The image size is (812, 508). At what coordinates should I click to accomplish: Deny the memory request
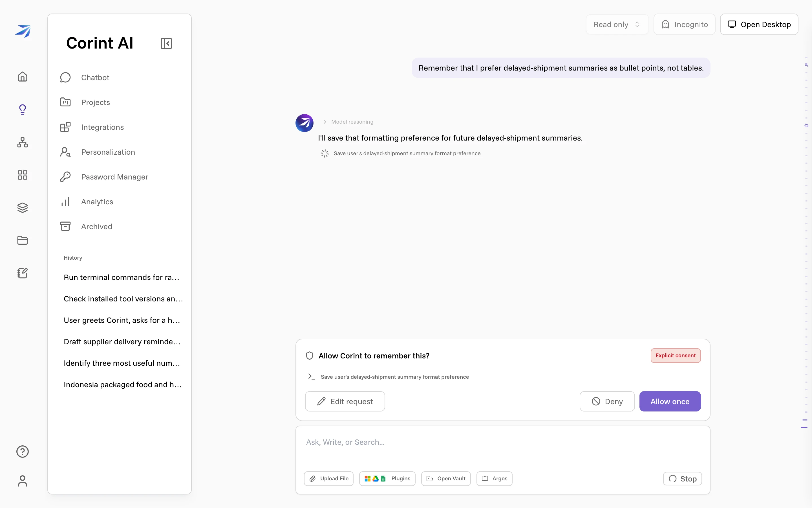coord(607,401)
